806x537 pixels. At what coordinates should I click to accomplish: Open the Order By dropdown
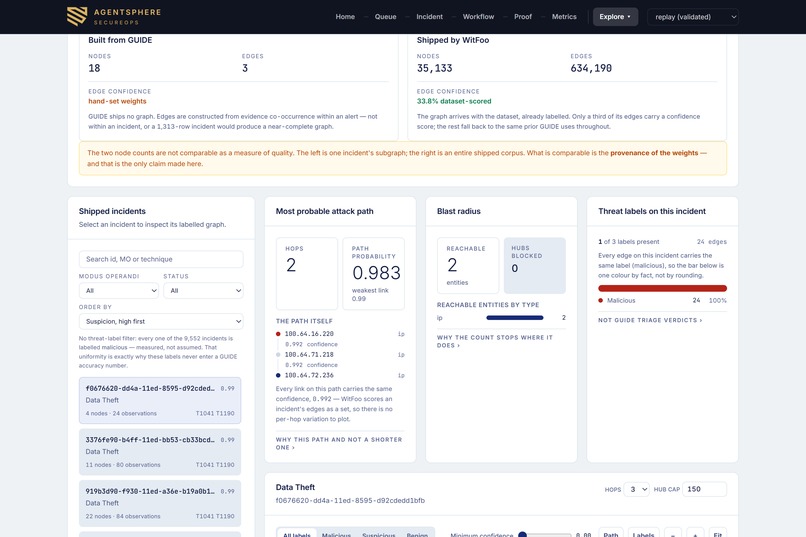tap(161, 321)
